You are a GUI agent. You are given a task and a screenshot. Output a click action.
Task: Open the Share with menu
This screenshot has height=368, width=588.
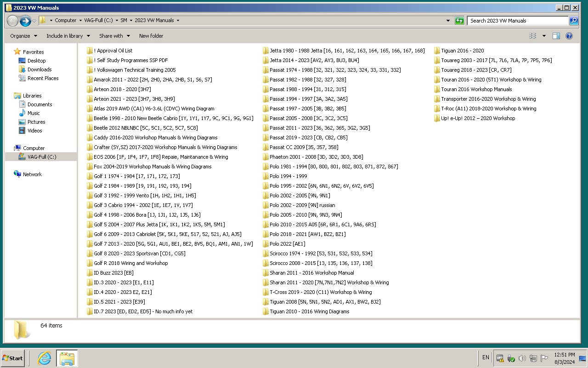(x=115, y=36)
